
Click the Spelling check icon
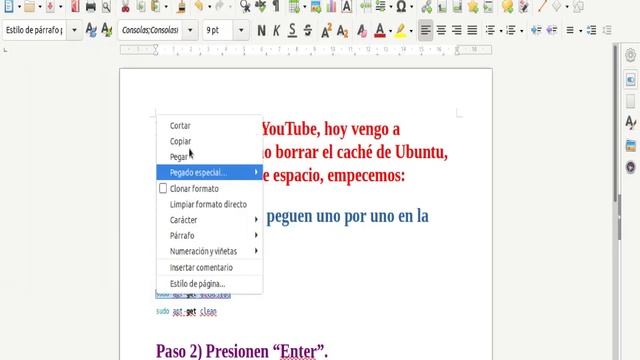[260, 6]
